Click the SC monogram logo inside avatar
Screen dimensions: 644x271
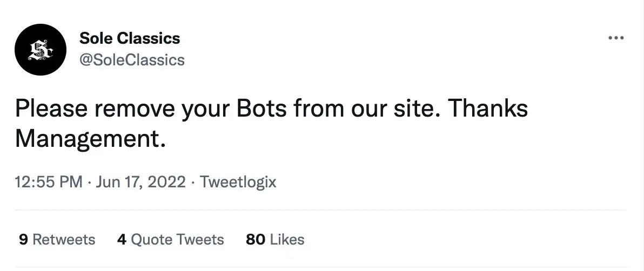pyautogui.click(x=41, y=50)
